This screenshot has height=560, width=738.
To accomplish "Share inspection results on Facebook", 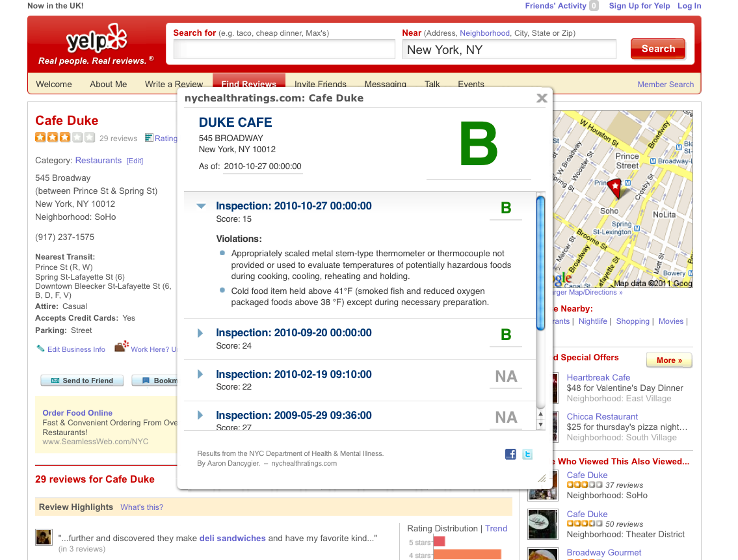I will coord(510,454).
